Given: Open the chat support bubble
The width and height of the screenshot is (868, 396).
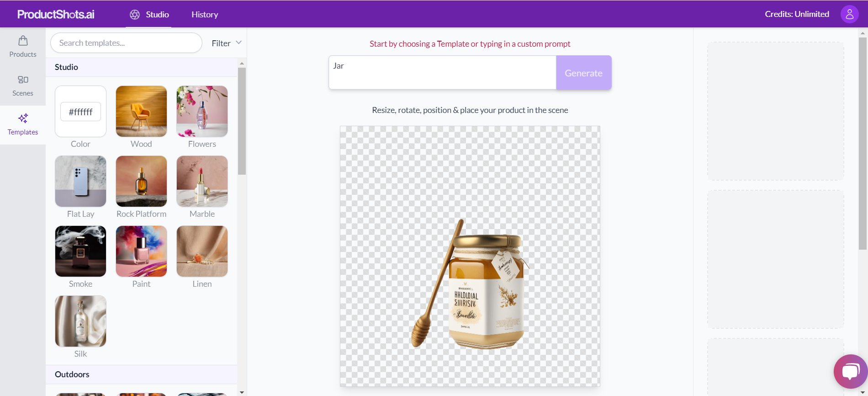Looking at the screenshot, I should 850,371.
